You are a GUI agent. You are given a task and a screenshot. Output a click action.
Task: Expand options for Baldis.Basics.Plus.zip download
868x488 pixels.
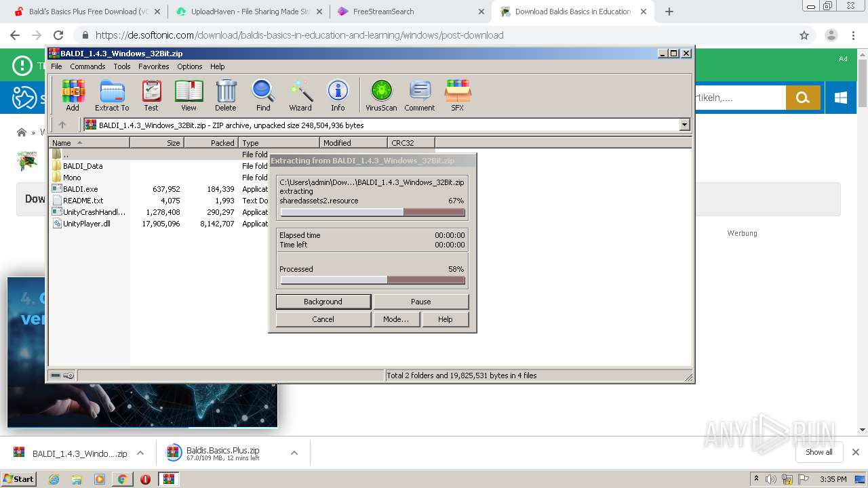pyautogui.click(x=294, y=453)
